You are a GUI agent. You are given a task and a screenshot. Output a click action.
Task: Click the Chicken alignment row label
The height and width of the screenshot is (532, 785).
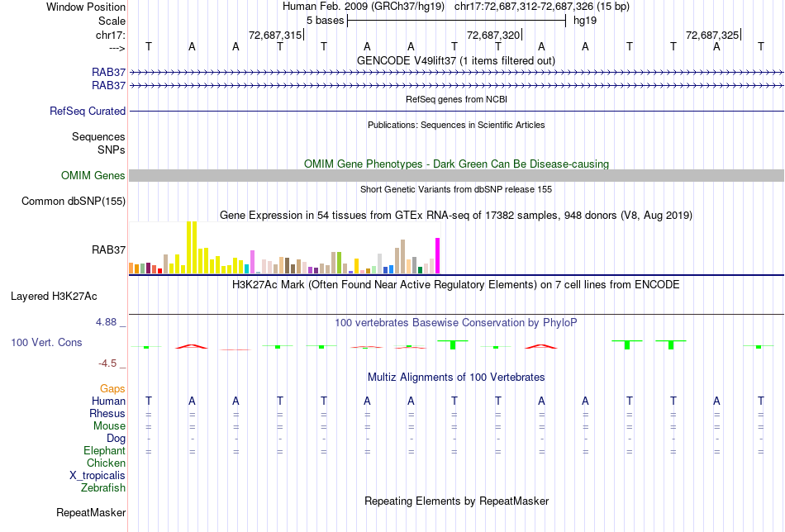point(106,463)
